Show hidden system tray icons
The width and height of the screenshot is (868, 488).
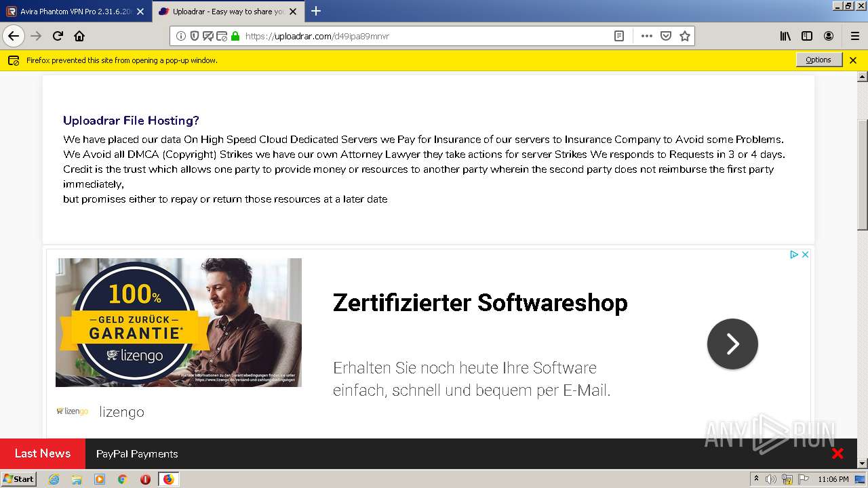[757, 479]
